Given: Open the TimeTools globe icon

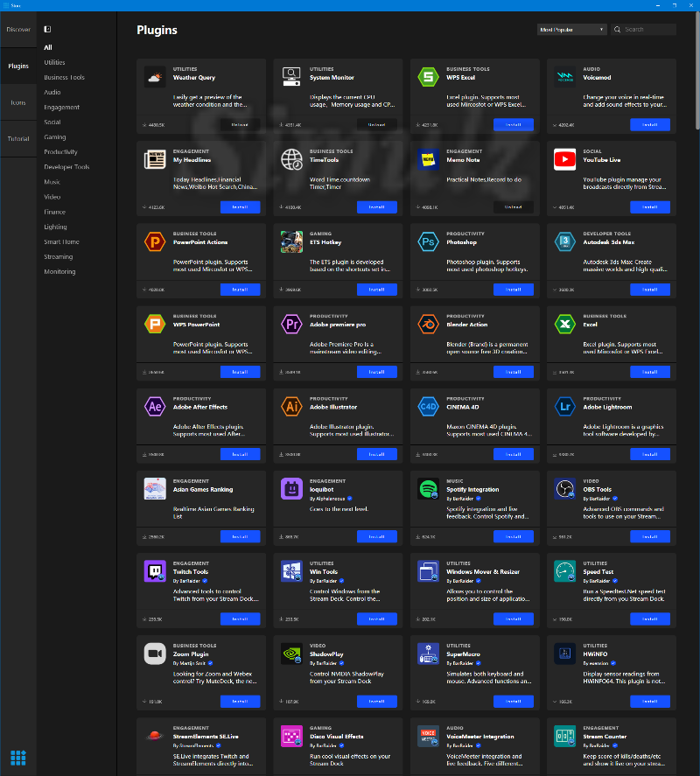Looking at the screenshot, I should [x=291, y=159].
